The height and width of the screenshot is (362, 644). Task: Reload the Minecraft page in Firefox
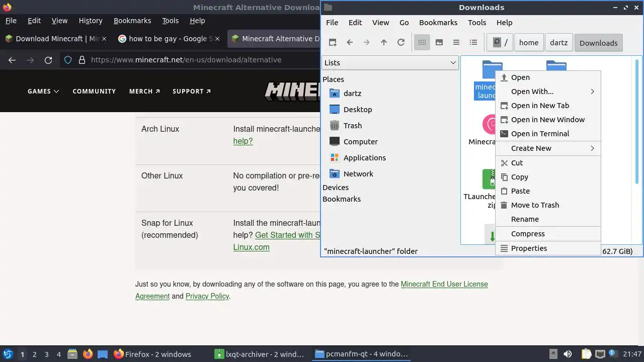(x=48, y=60)
